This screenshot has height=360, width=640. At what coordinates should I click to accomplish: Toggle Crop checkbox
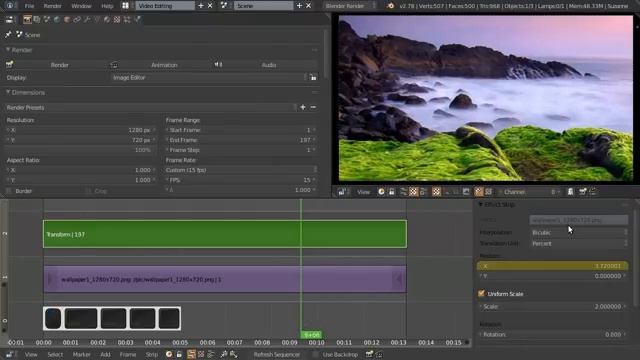click(x=88, y=191)
